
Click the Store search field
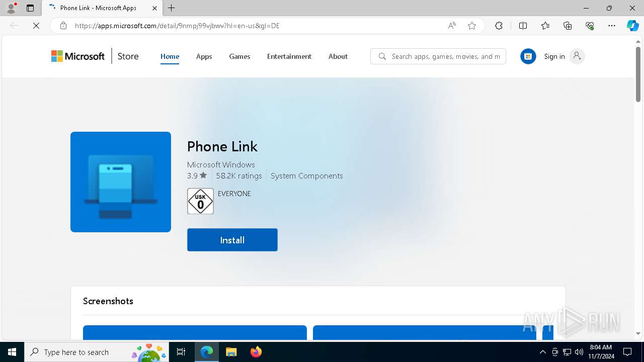438,56
